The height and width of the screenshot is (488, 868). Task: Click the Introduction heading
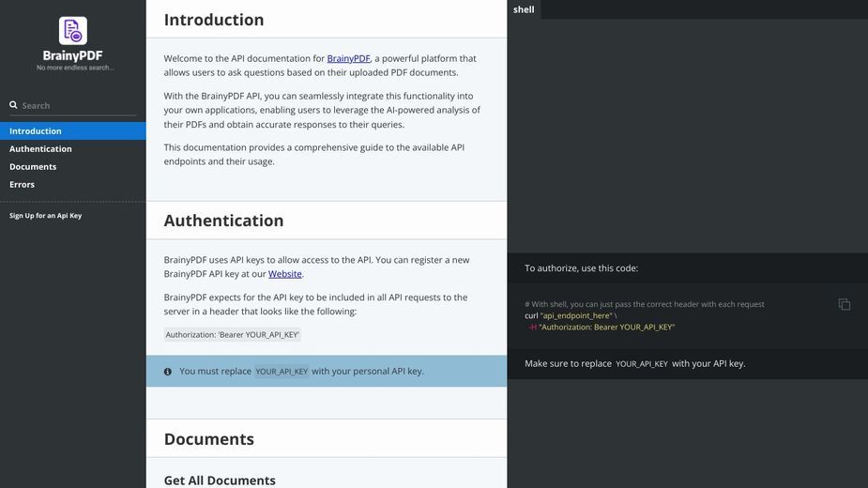(214, 20)
